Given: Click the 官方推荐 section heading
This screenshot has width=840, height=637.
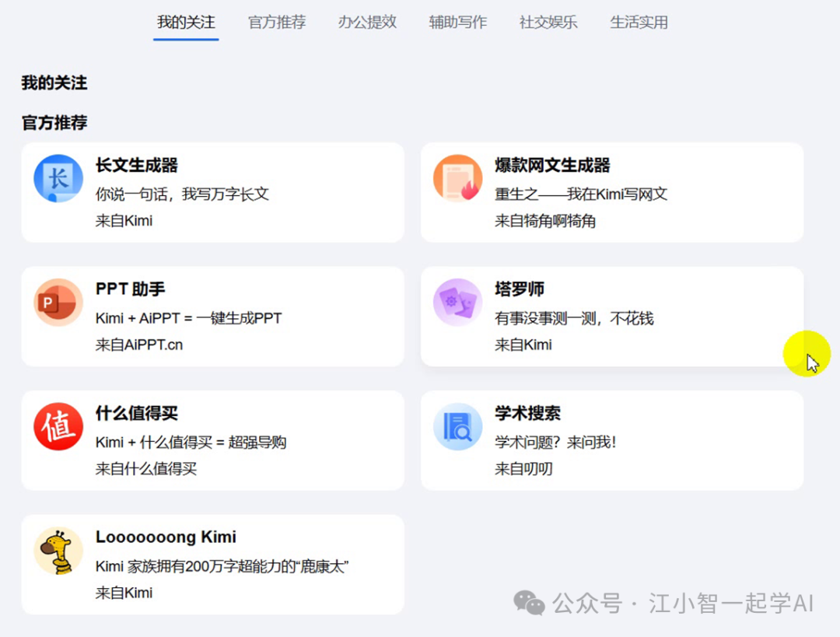Looking at the screenshot, I should point(54,123).
